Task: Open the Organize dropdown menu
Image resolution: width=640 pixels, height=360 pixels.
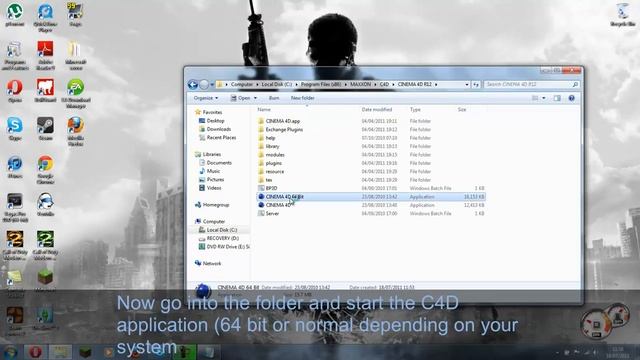Action: click(206, 98)
